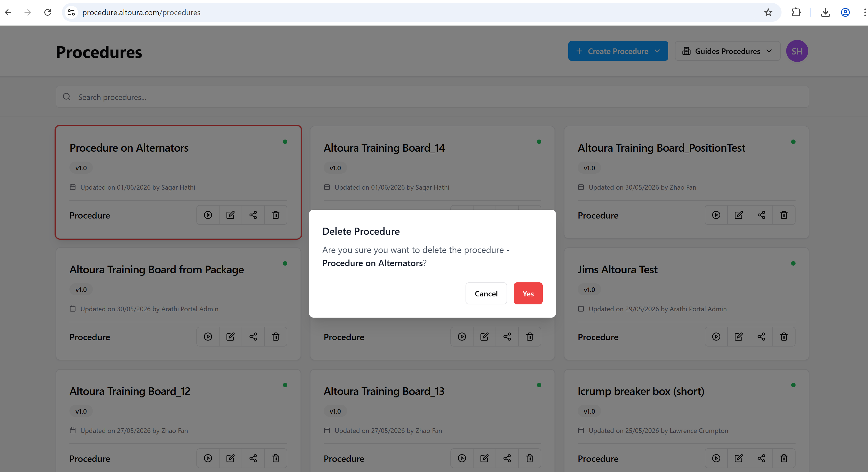The image size is (868, 472).
Task: Click "Updated on 30/05/2026 by Zhao Fan"
Action: [x=642, y=187]
